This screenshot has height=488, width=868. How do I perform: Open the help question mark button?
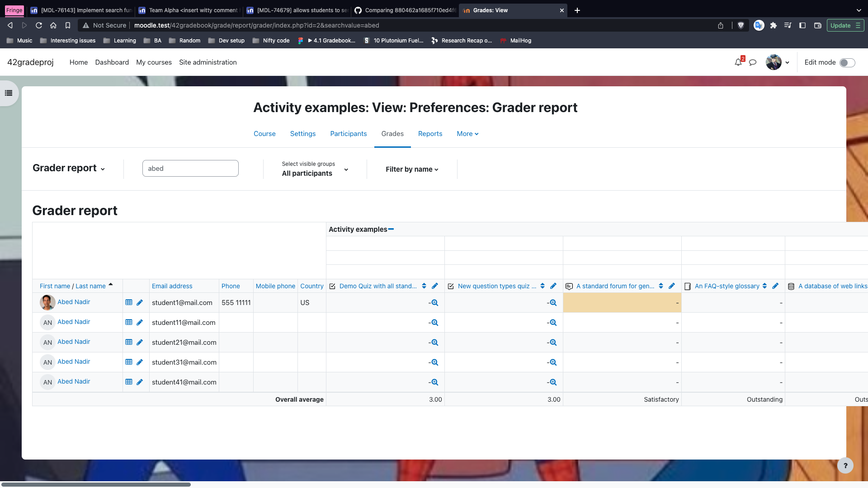tap(845, 465)
